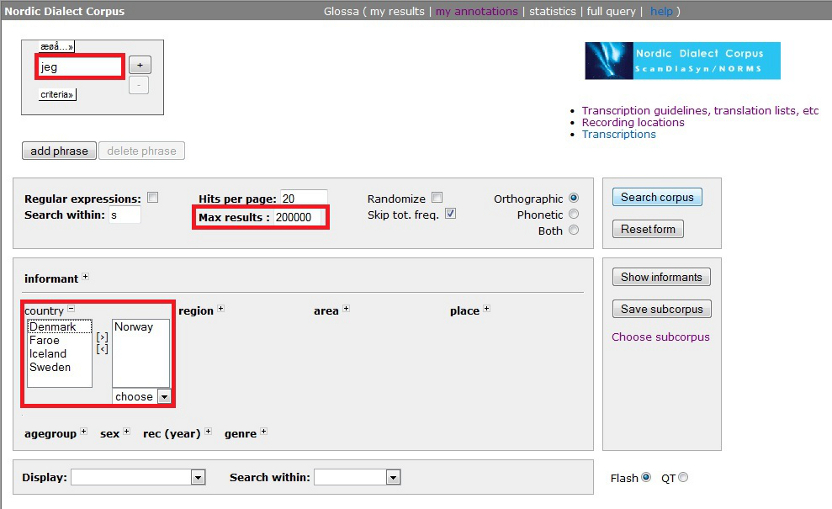Image resolution: width=832 pixels, height=509 pixels.
Task: Expand the region filter plus icon
Action: (x=220, y=310)
